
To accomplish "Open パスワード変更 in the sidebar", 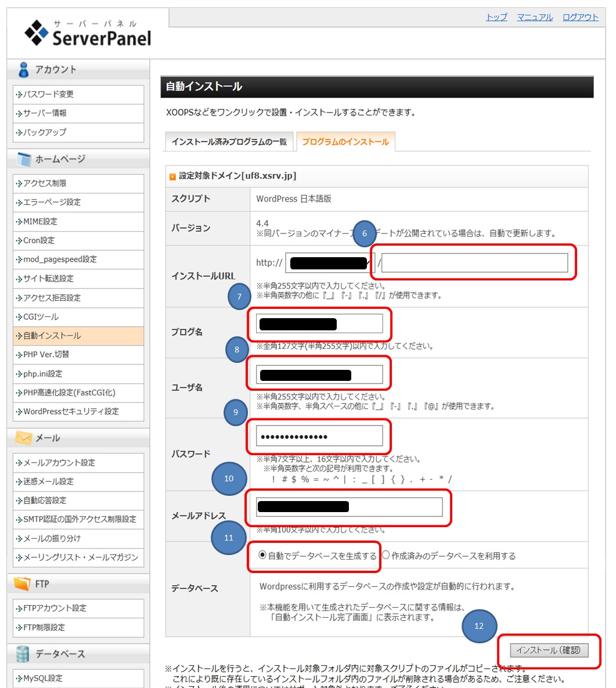I will [x=48, y=94].
